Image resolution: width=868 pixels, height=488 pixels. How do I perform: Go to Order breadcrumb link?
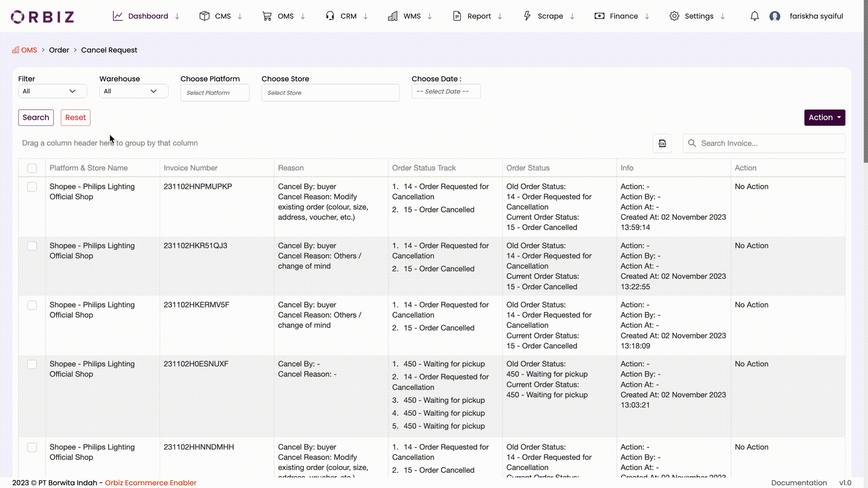click(59, 50)
